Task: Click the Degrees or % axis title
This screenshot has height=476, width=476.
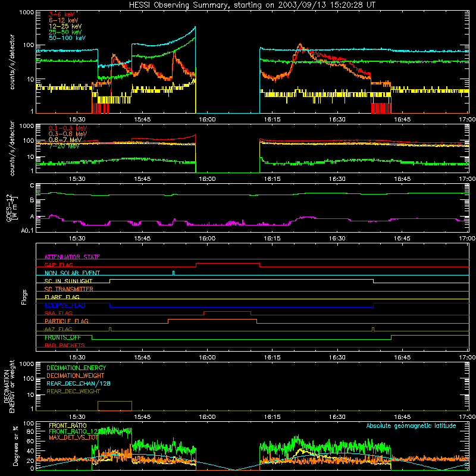Action: coord(15,446)
